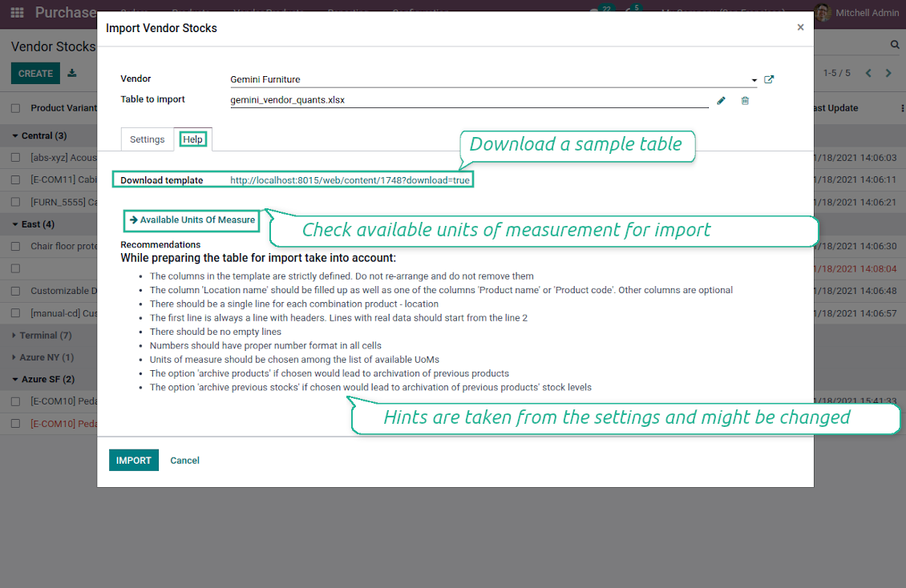906x588 pixels.
Task: Click Available Units Of Measure link
Action: tap(192, 220)
